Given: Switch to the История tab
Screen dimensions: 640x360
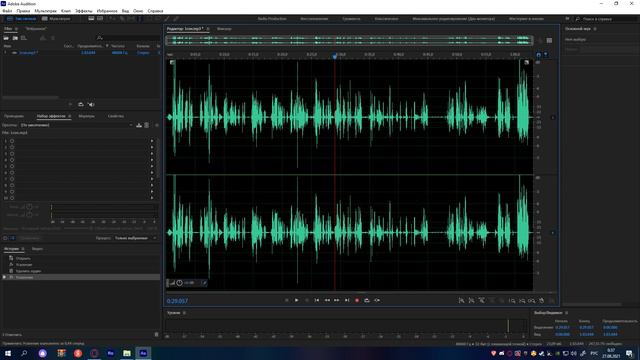Looking at the screenshot, I should (x=11, y=249).
